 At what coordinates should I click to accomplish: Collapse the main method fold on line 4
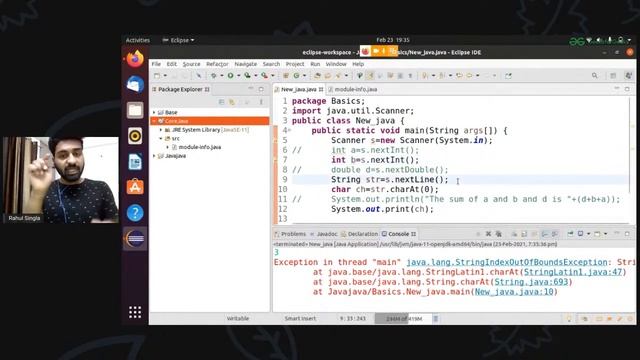coord(289,131)
